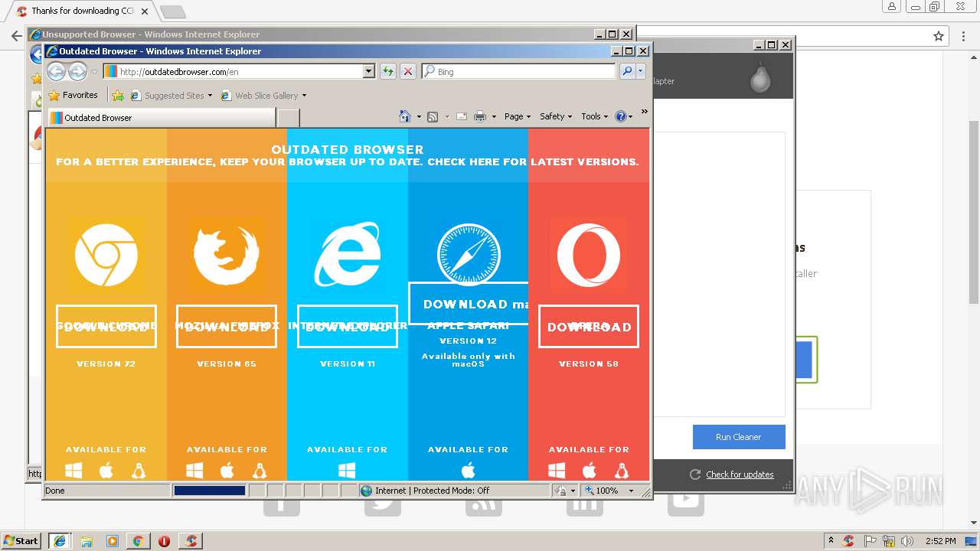Refresh the outdatedbrowser.com page
Screen dimensions: 980x551
[388, 71]
